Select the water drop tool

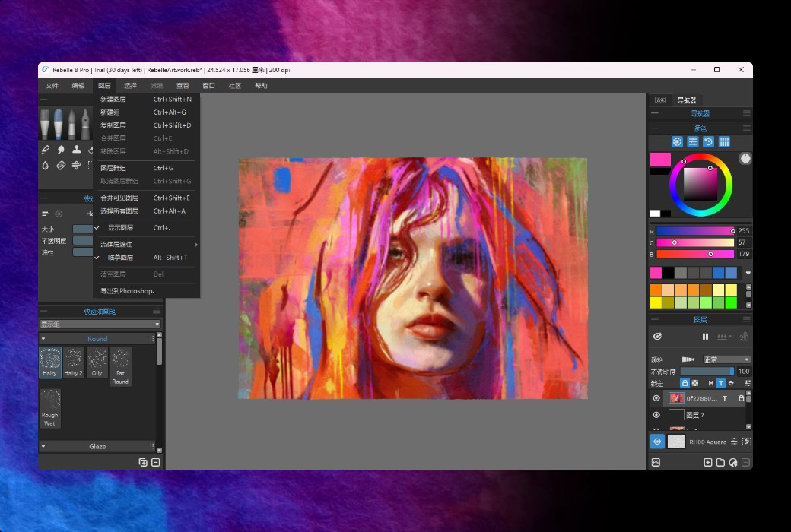coord(45,165)
